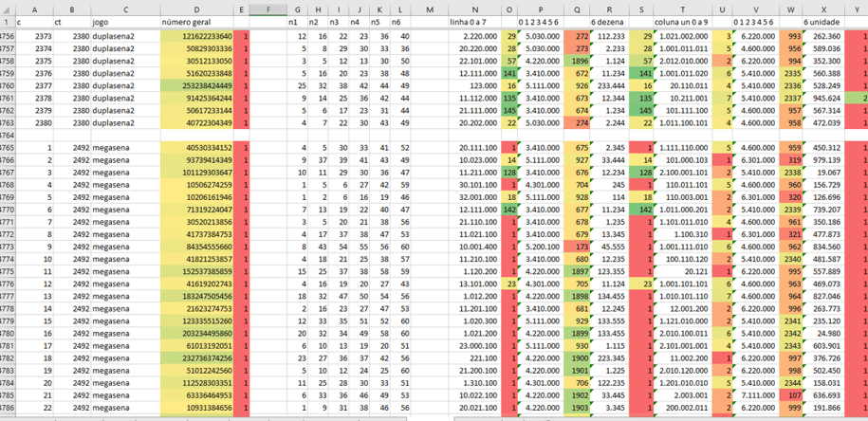The height and width of the screenshot is (421, 868).
Task: Click header cell 'ct'
Action: pyautogui.click(x=72, y=22)
